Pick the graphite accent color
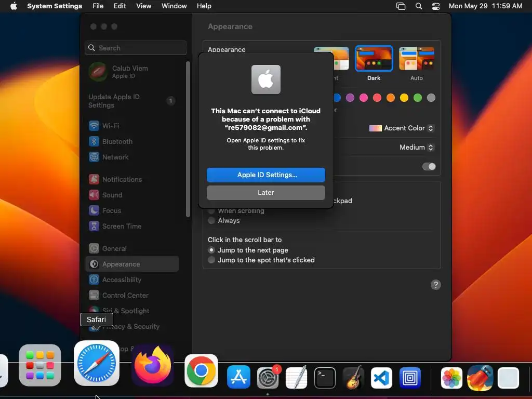 [x=431, y=98]
